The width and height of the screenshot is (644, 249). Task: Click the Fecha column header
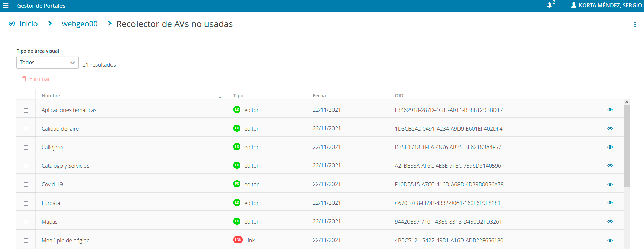point(319,96)
